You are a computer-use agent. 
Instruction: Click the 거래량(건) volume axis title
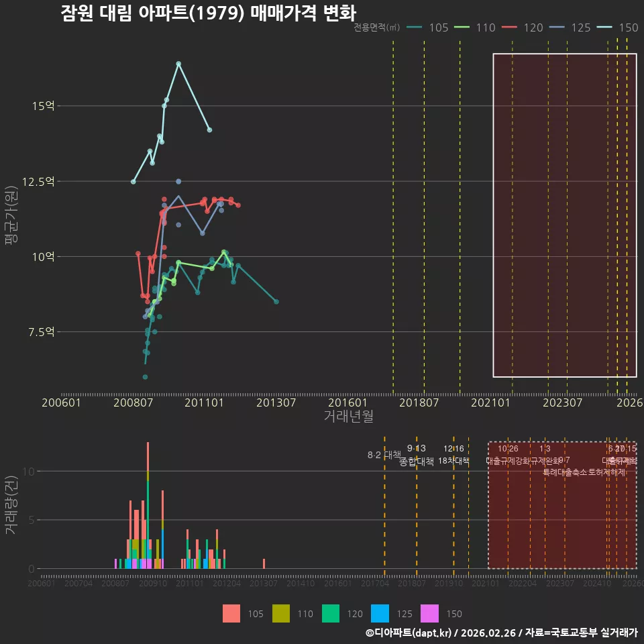click(11, 504)
